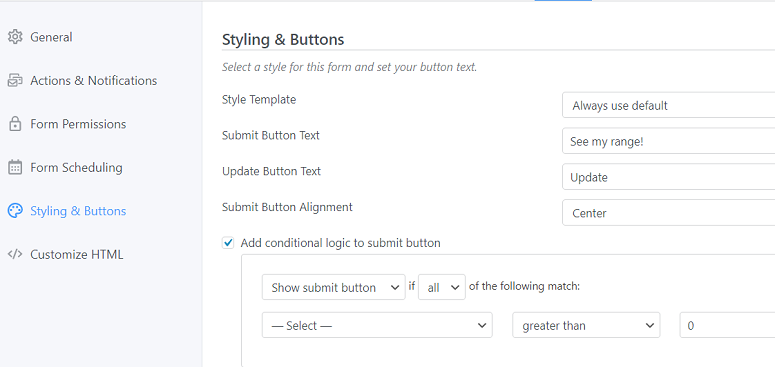
Task: Open the 'all' match condition dropdown
Action: click(x=442, y=287)
